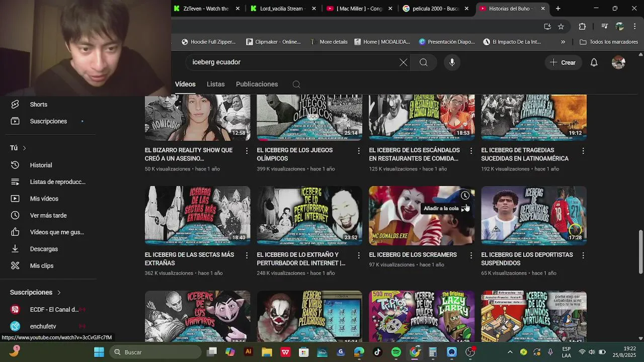Open options for Sectas Más Extrañas video
The image size is (644, 362).
tap(247, 255)
